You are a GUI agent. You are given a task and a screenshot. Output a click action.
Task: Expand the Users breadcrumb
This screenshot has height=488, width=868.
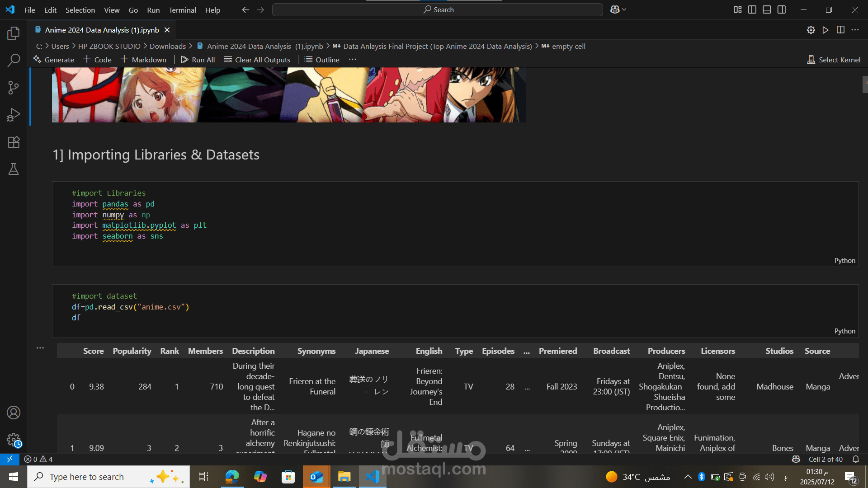pos(60,46)
